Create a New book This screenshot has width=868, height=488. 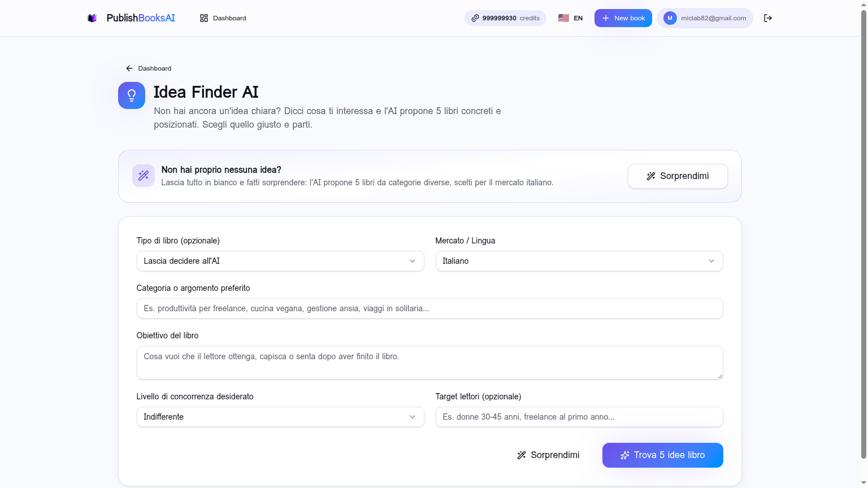pos(623,18)
